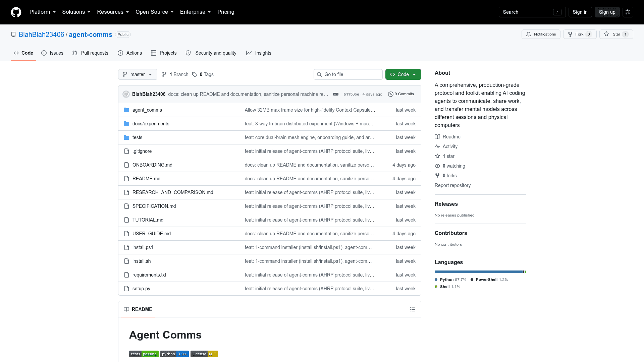Fork the agent-comms repository
The height and width of the screenshot is (362, 644).
click(x=580, y=34)
